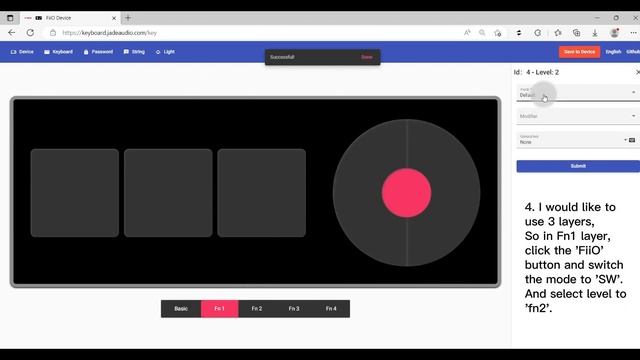
Task: Open the Password section
Action: (98, 52)
